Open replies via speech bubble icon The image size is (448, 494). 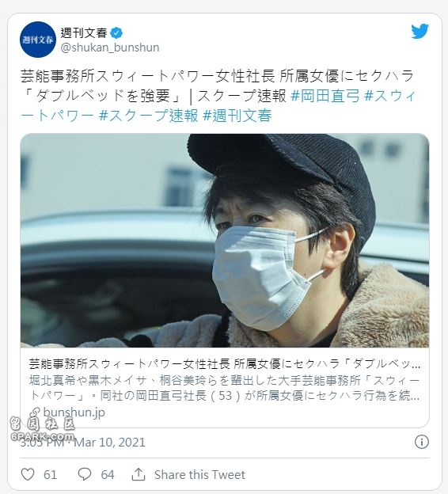[85, 474]
